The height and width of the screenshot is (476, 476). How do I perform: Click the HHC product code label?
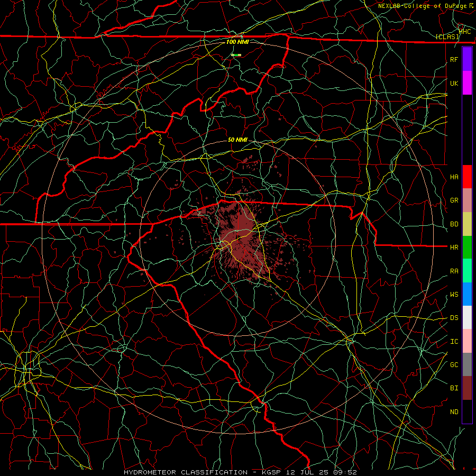pos(465,32)
